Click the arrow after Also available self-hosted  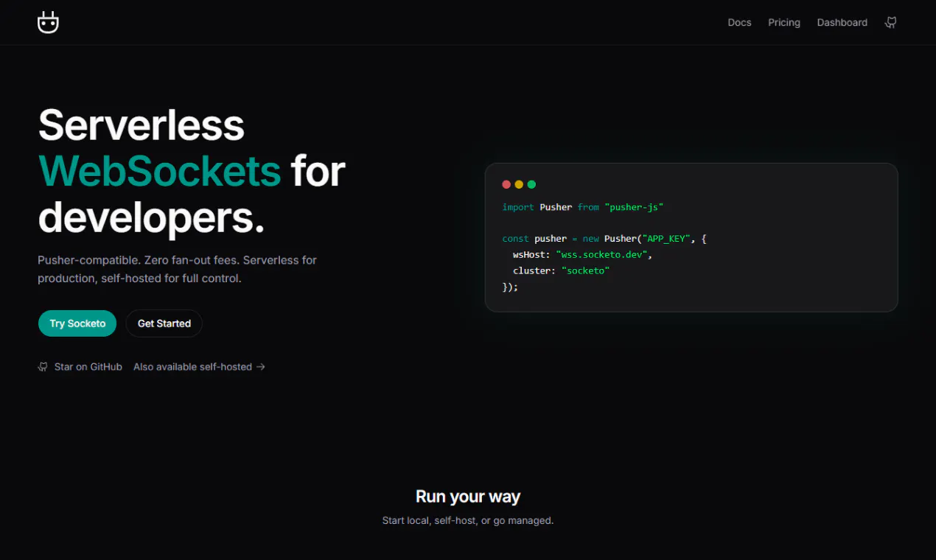click(x=261, y=366)
